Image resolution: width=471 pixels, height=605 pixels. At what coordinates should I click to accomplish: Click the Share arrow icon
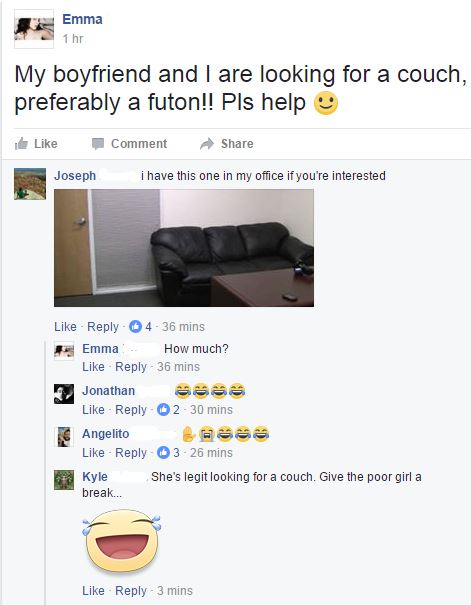pyautogui.click(x=207, y=144)
